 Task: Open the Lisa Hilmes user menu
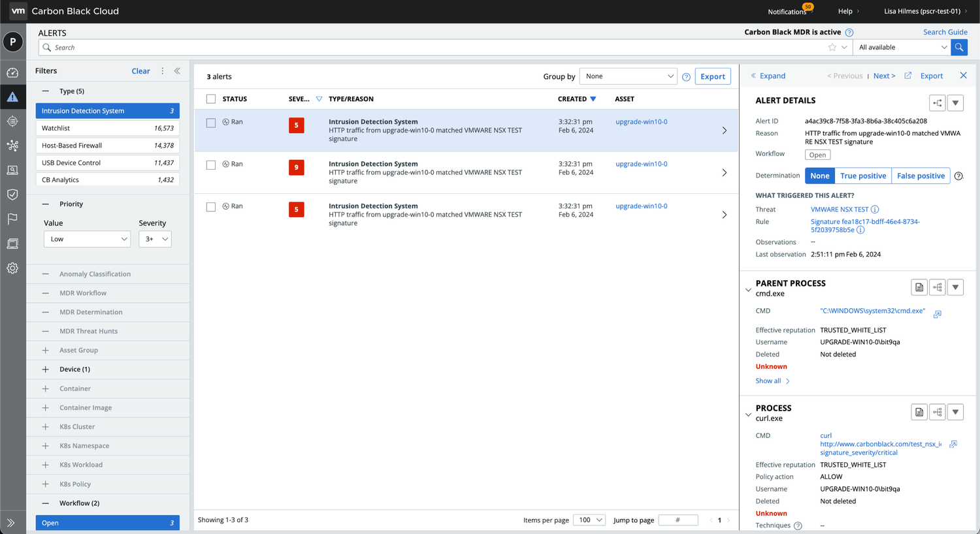point(926,11)
